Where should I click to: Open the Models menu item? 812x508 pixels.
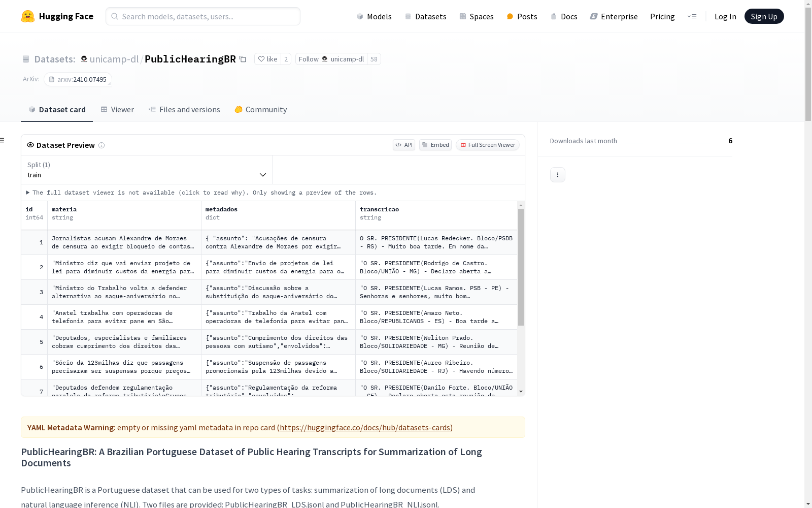coord(374,16)
